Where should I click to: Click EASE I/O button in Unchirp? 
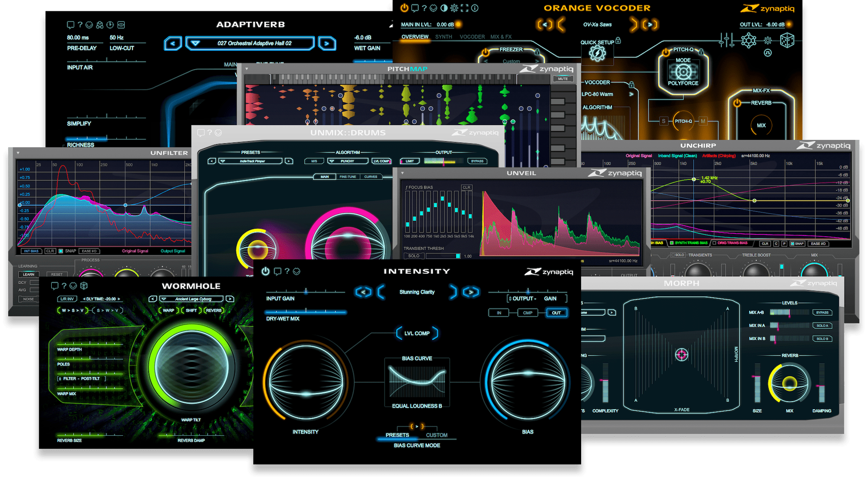pyautogui.click(x=819, y=244)
